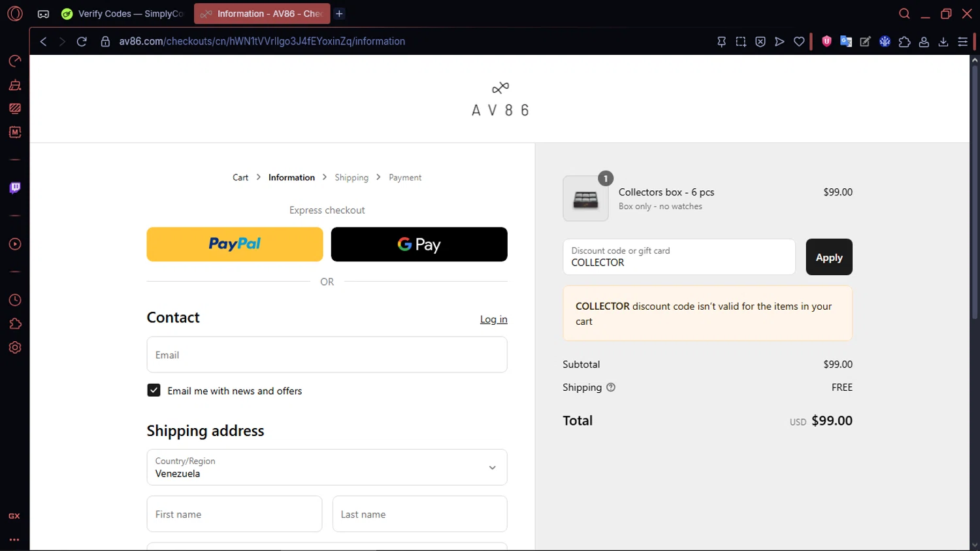Switch to the Verify Codes SimplyCodes tab

pos(122,14)
